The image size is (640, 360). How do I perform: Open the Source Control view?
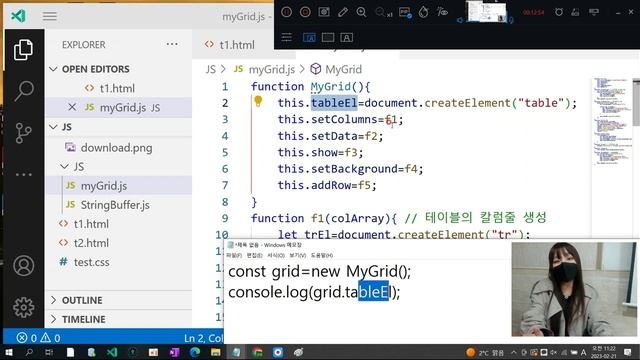point(23,132)
